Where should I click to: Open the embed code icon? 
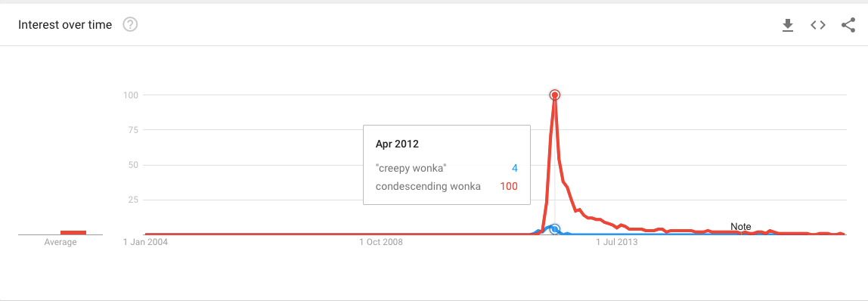(818, 25)
